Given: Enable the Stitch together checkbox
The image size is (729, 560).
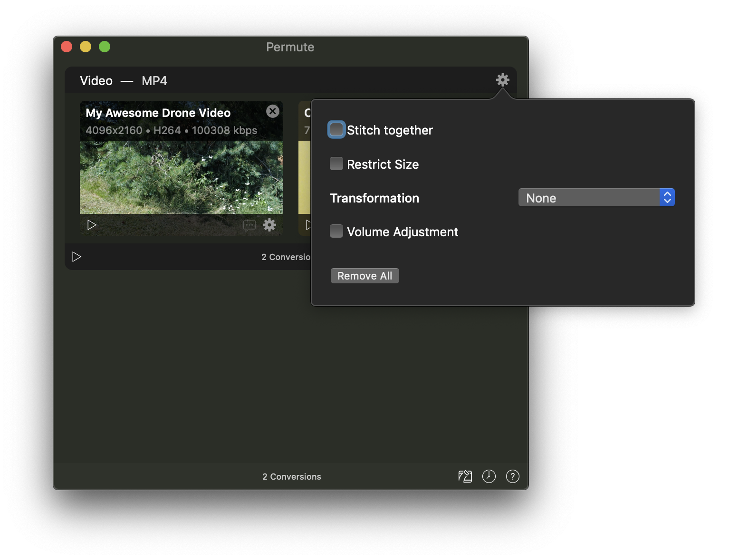Looking at the screenshot, I should point(336,130).
